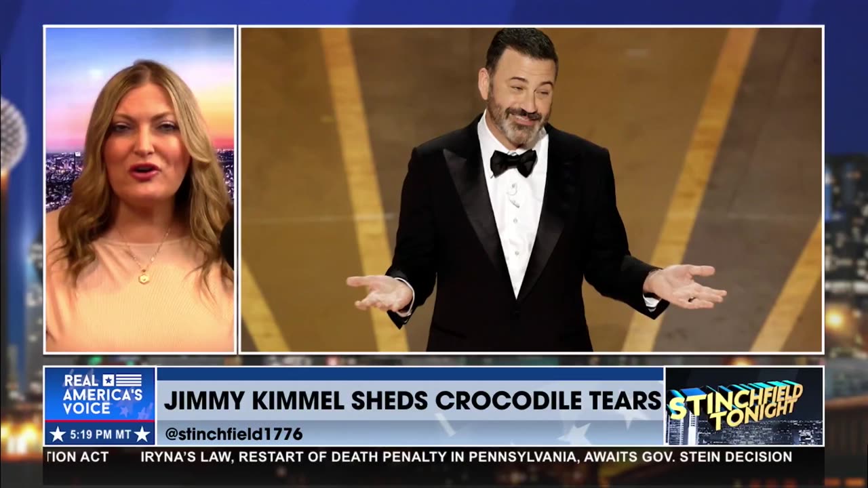Click the gold necklace pendant on the host
Screen dimensions: 868x488
point(144,277)
